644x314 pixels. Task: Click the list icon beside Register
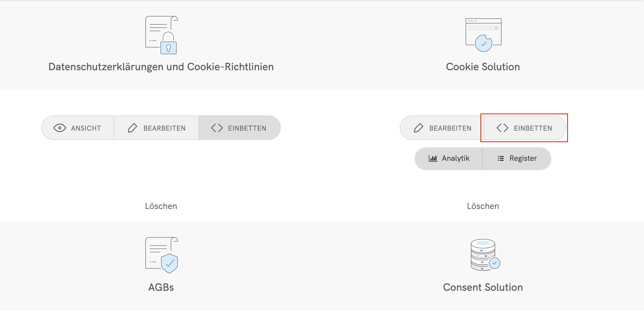[501, 158]
